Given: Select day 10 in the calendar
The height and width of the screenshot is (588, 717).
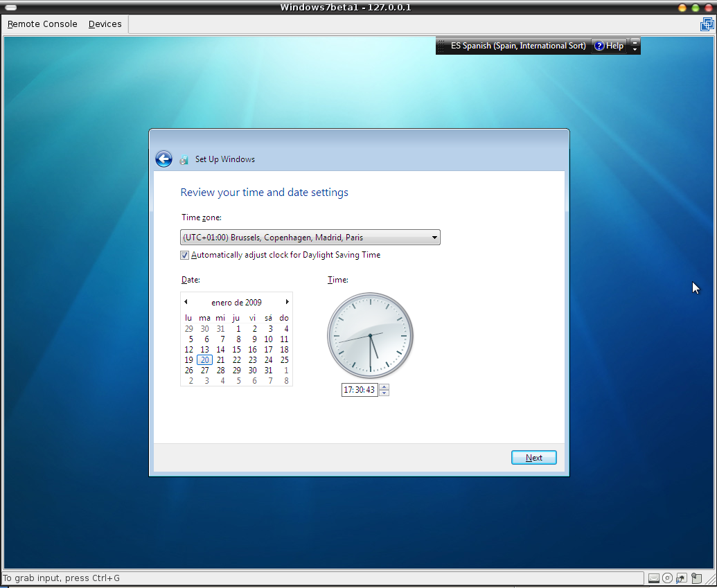Looking at the screenshot, I should point(268,339).
